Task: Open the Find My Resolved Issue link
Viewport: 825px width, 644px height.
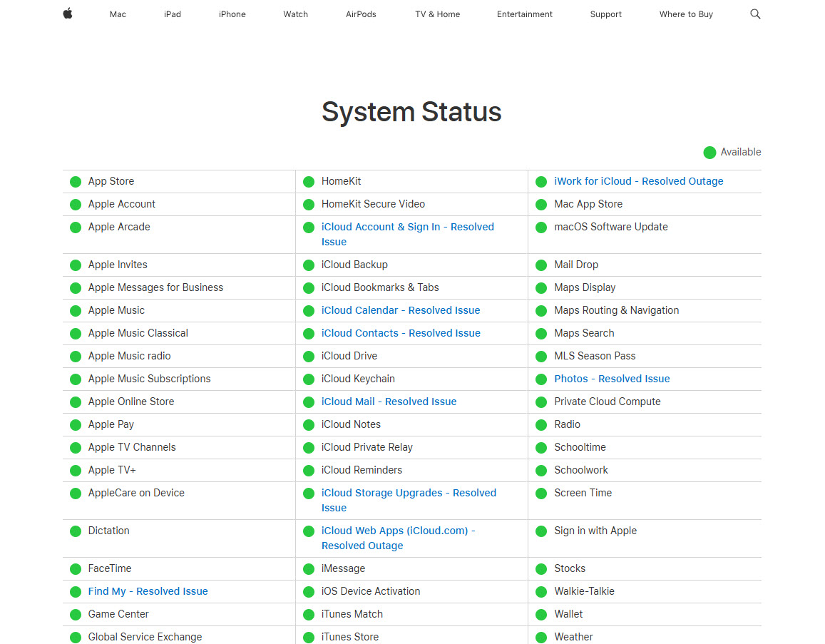Action: [148, 591]
